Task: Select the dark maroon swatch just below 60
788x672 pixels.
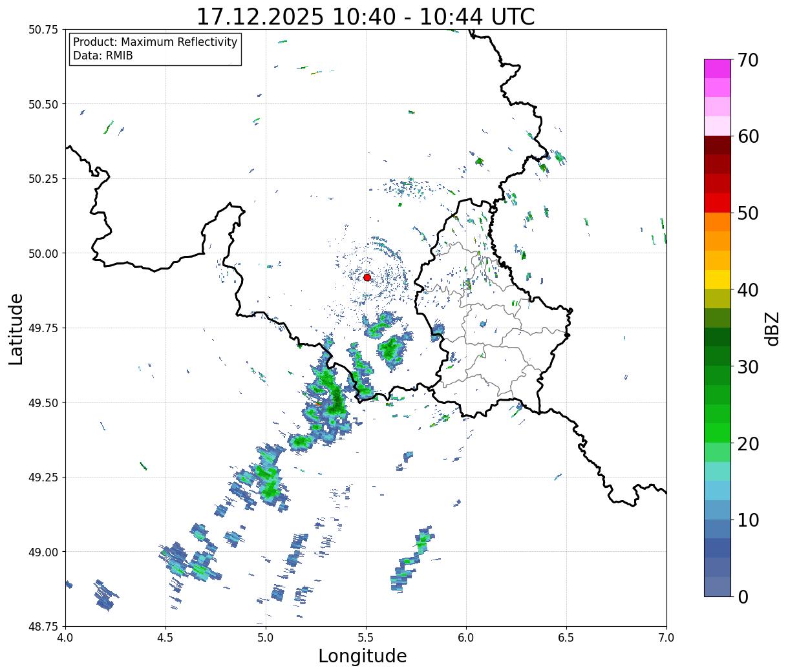Action: coord(717,145)
